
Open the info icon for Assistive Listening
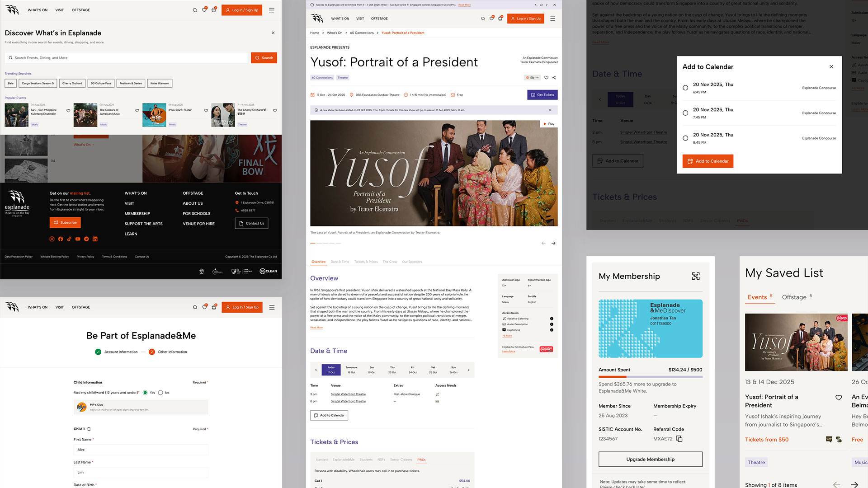tap(552, 319)
